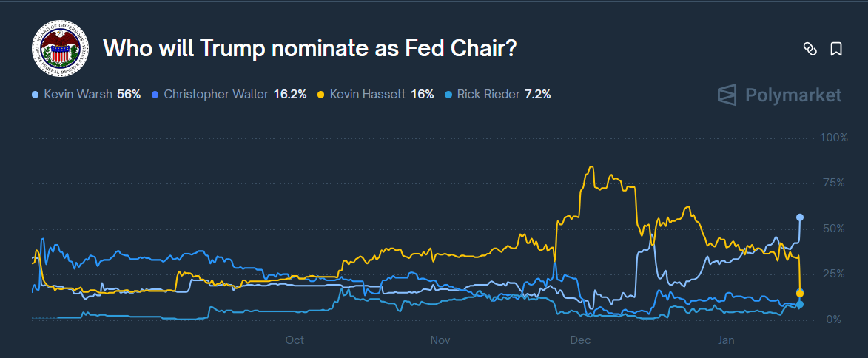Click Warsh's endpoint marker on the chart
The height and width of the screenshot is (358, 868).
(x=800, y=217)
